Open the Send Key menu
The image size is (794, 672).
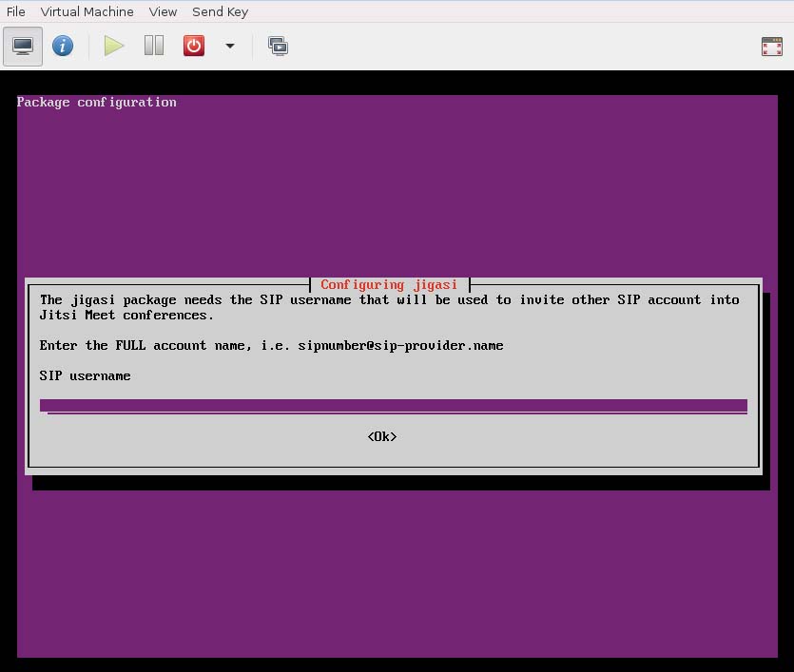pos(220,11)
